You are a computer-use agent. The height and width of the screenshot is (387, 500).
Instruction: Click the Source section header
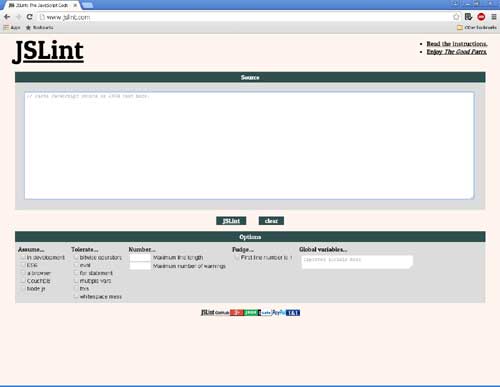coord(250,77)
